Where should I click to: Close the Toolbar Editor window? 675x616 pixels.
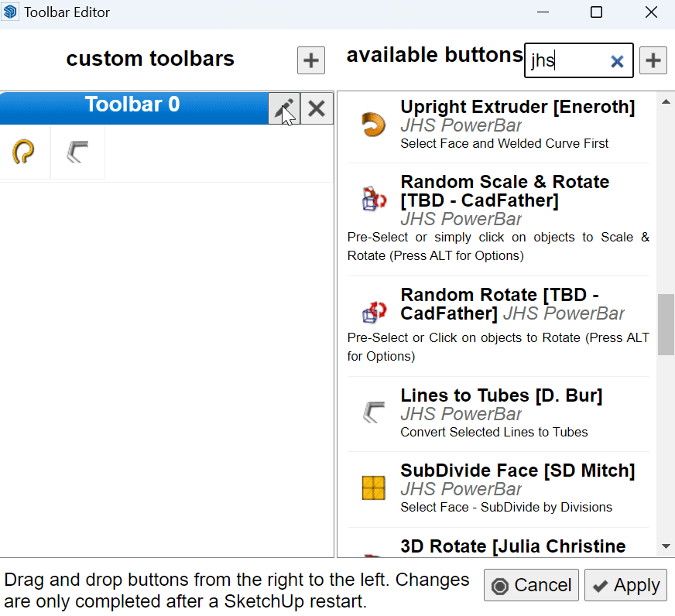click(x=651, y=12)
